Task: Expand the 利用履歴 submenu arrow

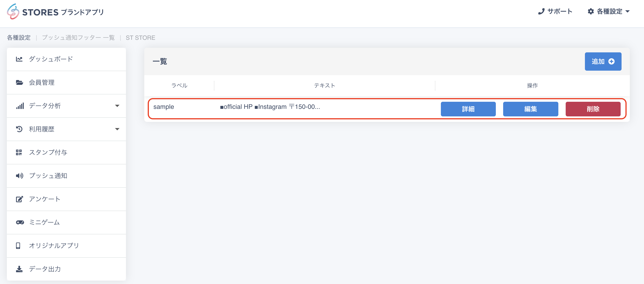Action: [x=117, y=129]
